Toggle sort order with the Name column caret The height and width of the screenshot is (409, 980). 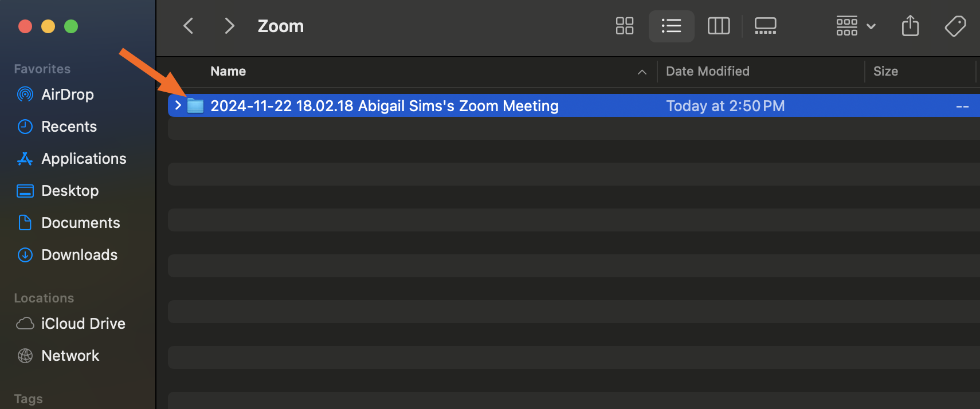pyautogui.click(x=642, y=72)
